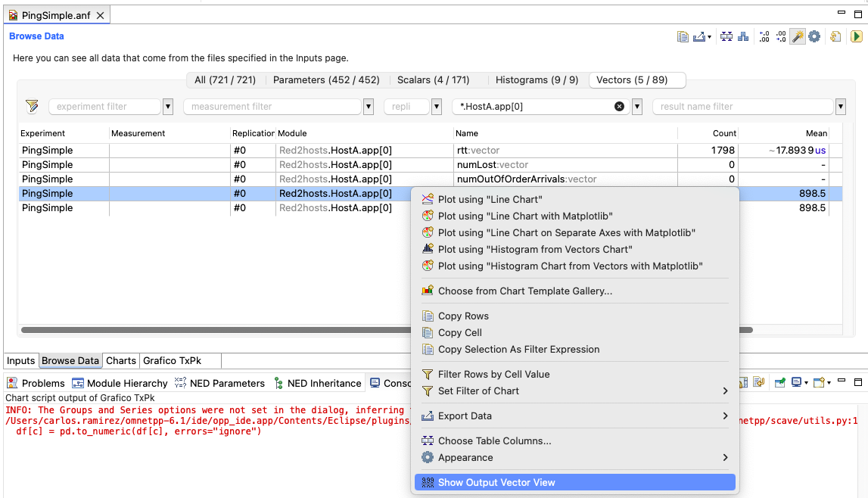Click into the result name filter field
868x498 pixels.
(x=743, y=106)
